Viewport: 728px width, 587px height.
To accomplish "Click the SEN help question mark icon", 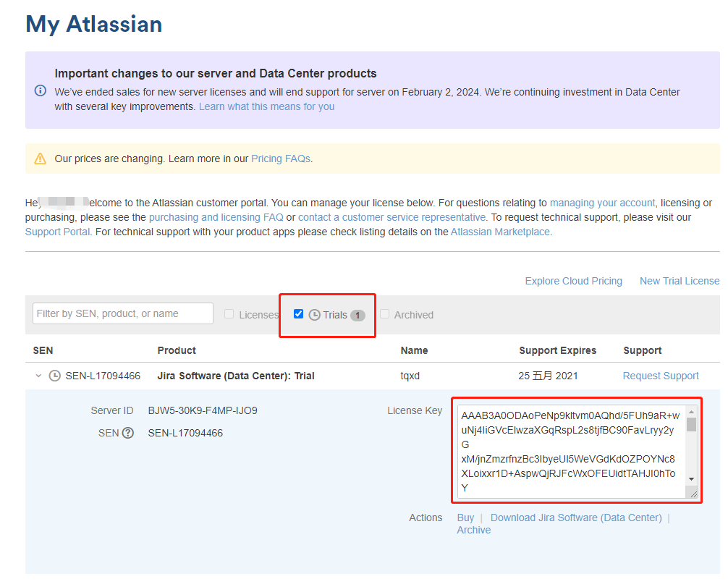I will tap(127, 433).
